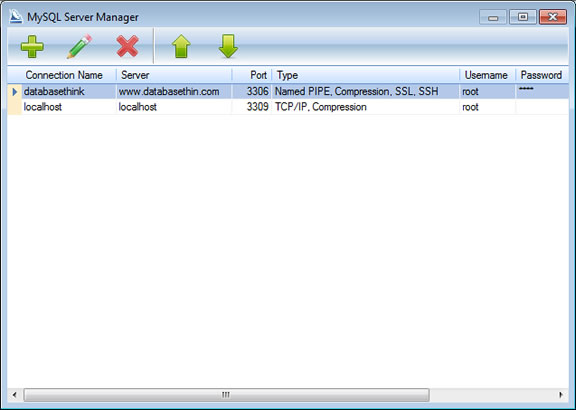576x410 pixels.
Task: Select the databasethink connection name cell
Action: [69, 91]
